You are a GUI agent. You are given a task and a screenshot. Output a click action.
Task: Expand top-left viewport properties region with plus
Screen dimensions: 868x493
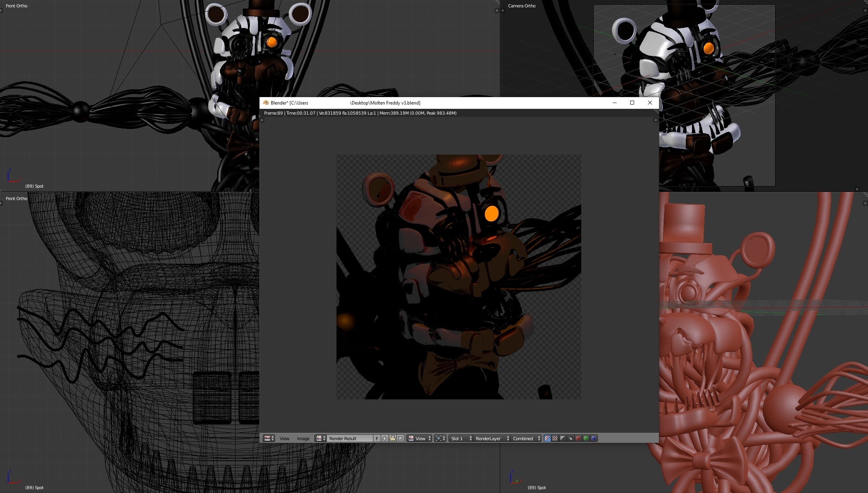tap(497, 10)
